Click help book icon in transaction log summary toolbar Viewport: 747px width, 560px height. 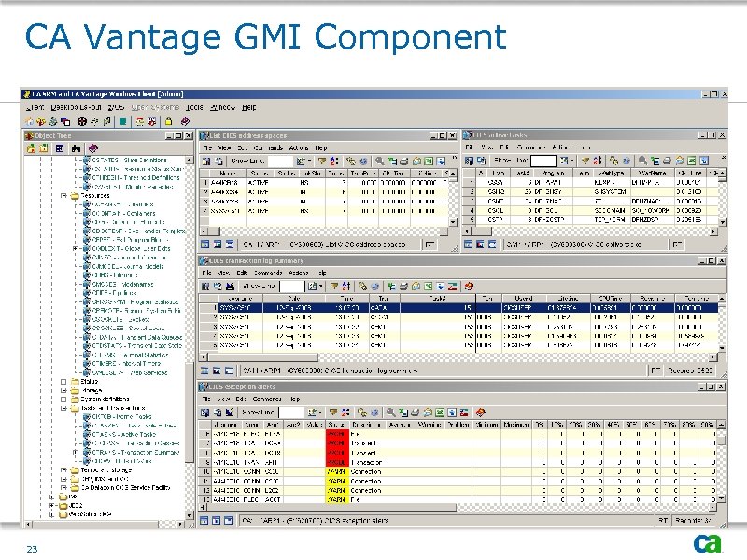tap(469, 287)
